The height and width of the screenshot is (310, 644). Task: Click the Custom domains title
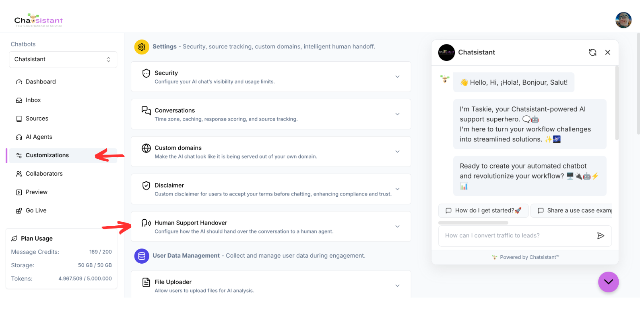[178, 148]
